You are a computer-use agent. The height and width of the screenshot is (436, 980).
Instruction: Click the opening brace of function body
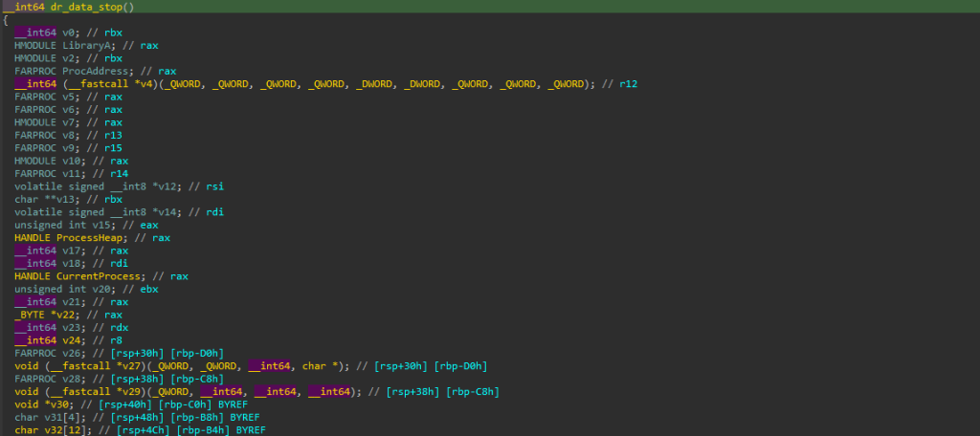coord(6,20)
